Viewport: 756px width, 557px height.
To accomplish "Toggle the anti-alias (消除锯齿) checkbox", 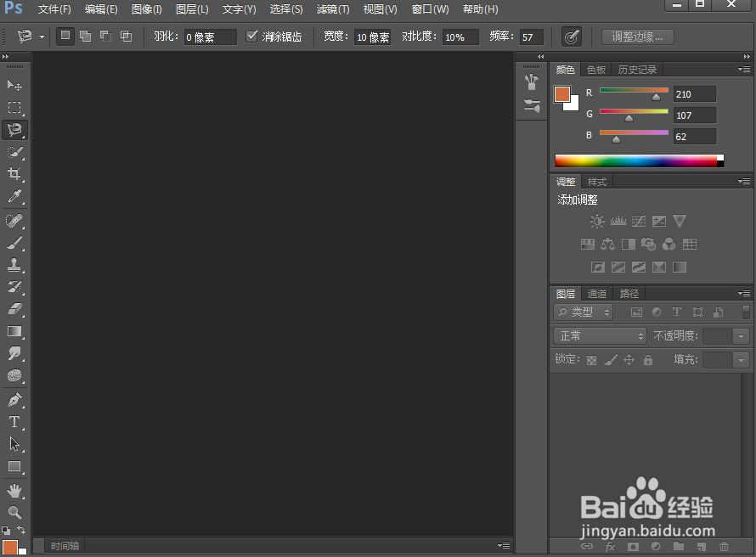I will 251,37.
